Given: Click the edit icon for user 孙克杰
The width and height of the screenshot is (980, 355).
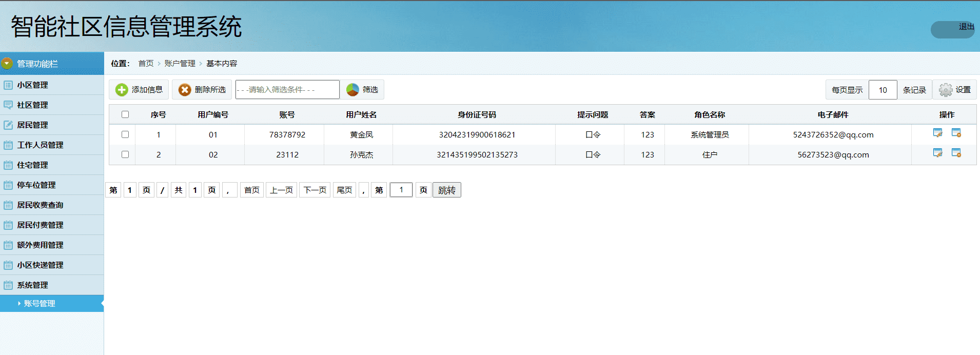Looking at the screenshot, I should coord(937,153).
